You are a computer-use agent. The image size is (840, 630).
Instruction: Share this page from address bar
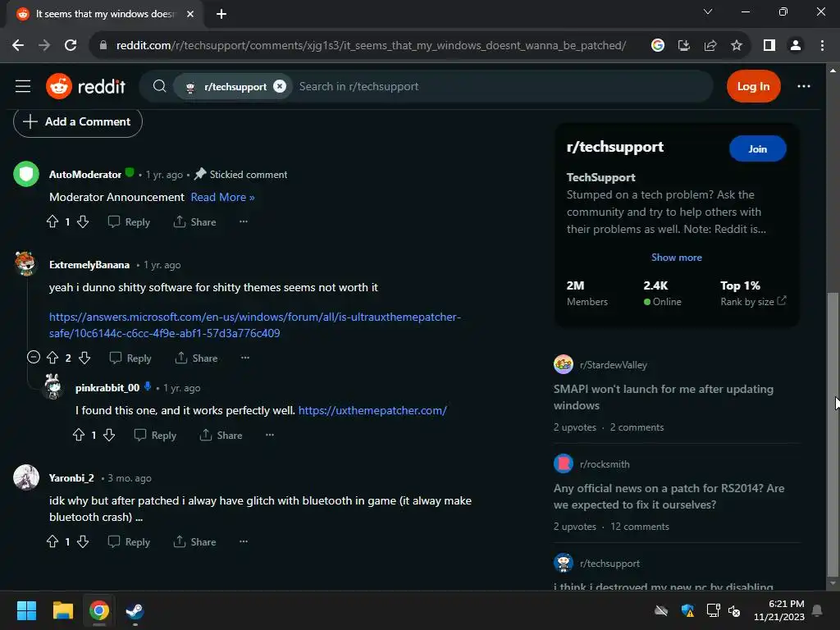710,45
